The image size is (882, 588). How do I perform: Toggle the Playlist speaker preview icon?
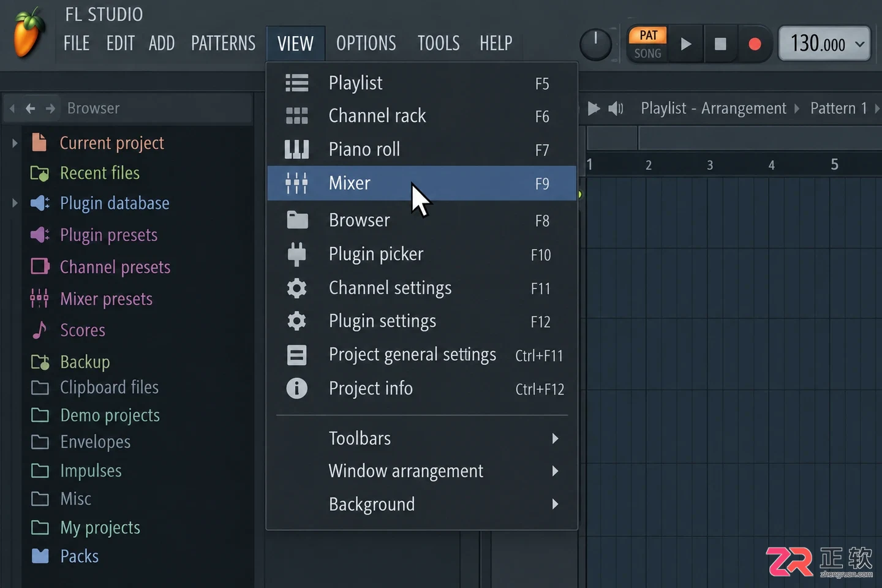click(616, 108)
